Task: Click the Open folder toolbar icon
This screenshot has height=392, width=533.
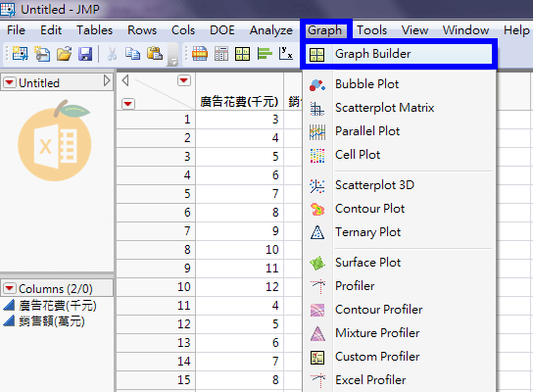Action: (64, 54)
